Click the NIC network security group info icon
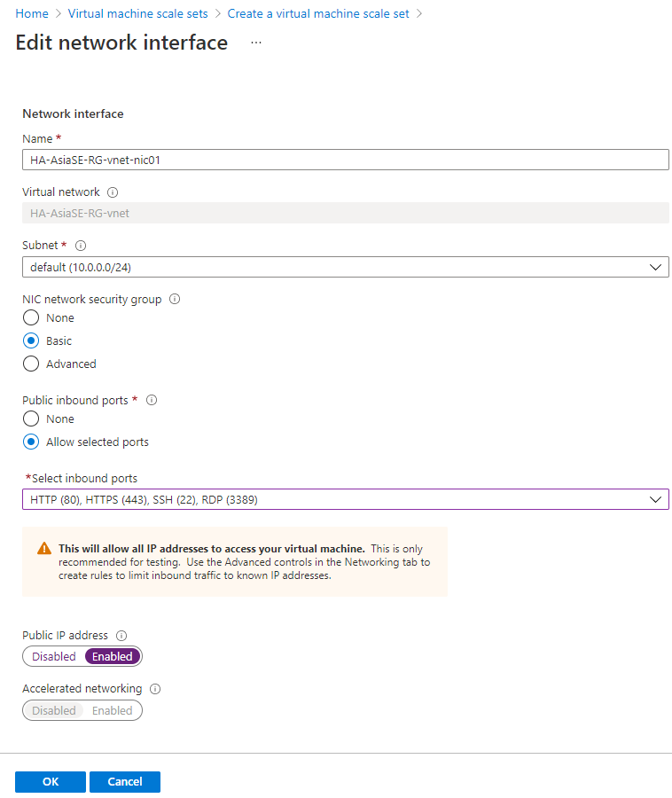 tap(175, 299)
